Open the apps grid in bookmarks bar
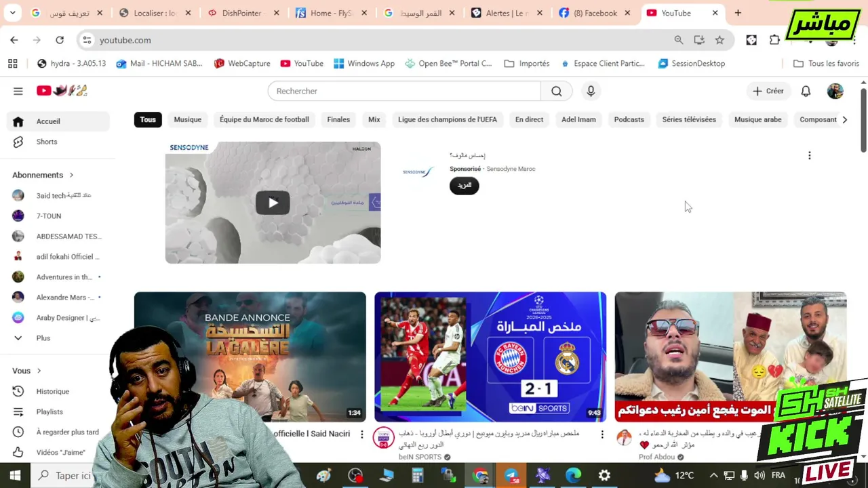This screenshot has width=868, height=488. pos(12,63)
